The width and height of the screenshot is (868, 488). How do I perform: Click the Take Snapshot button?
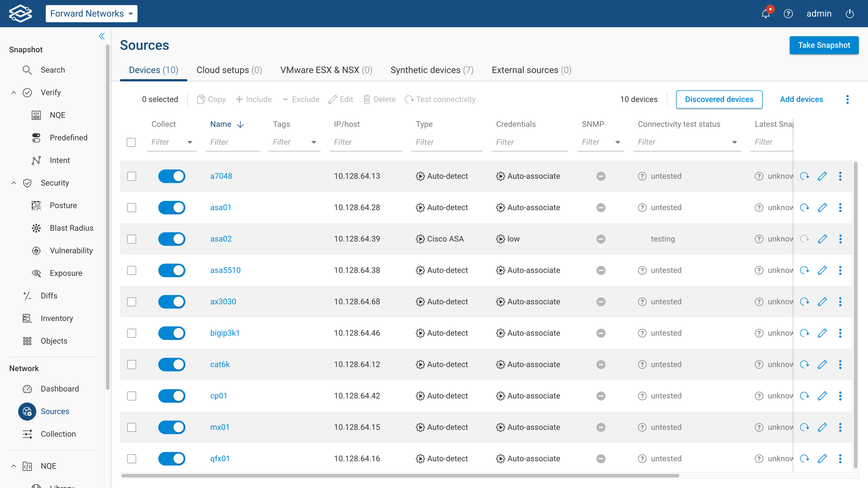pyautogui.click(x=824, y=45)
